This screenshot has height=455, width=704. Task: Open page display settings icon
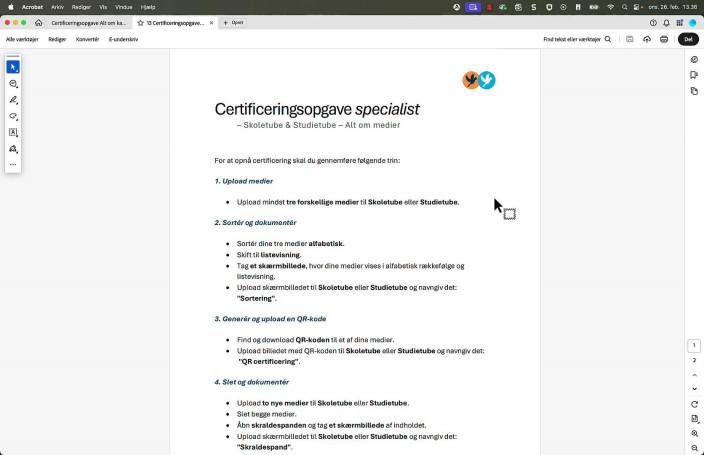click(694, 419)
